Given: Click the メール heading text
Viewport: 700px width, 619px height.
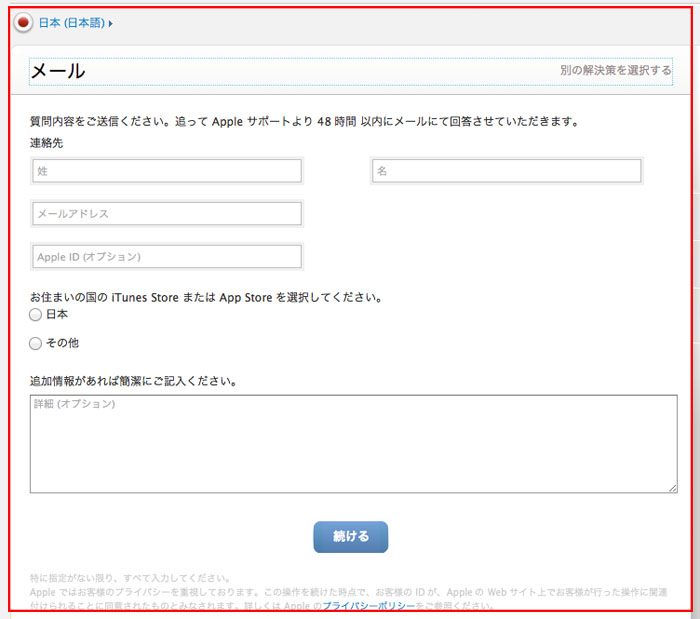Looking at the screenshot, I should (58, 71).
